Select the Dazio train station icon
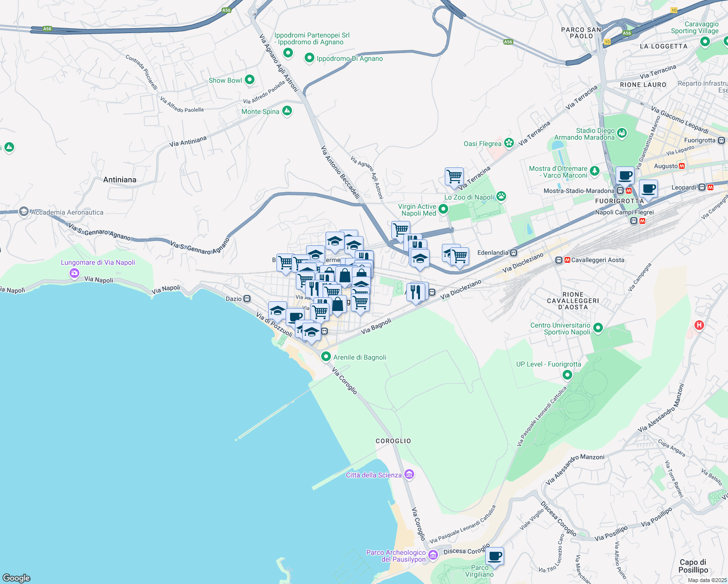The image size is (728, 584). pyautogui.click(x=247, y=298)
